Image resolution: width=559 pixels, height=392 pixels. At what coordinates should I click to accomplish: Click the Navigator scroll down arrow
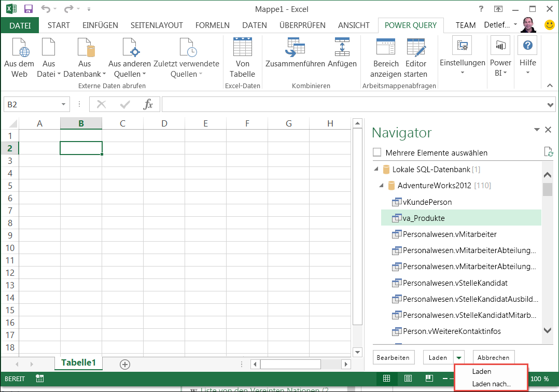(x=548, y=331)
